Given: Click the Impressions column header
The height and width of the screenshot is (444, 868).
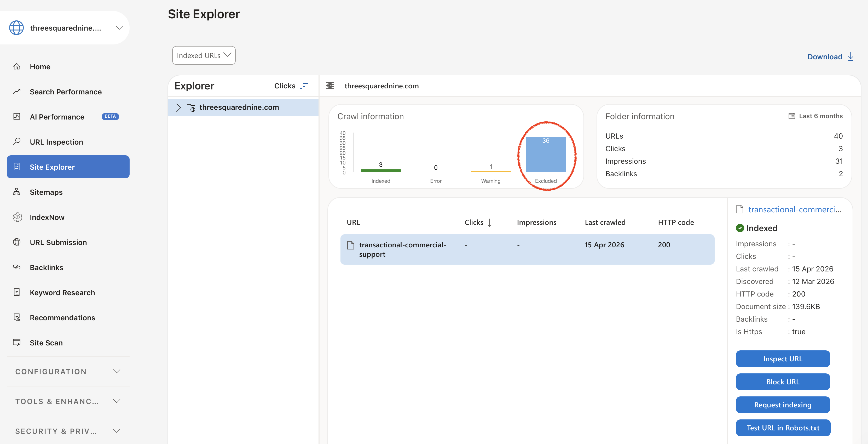Looking at the screenshot, I should [536, 223].
